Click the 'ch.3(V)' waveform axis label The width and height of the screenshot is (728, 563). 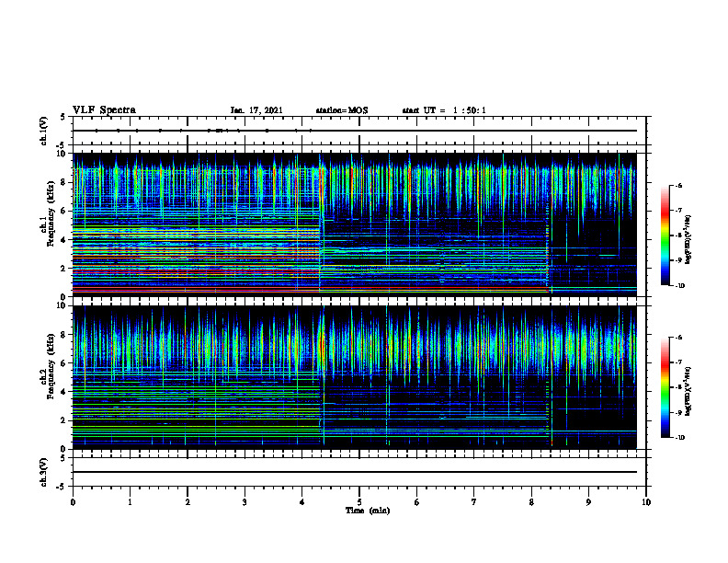(43, 472)
